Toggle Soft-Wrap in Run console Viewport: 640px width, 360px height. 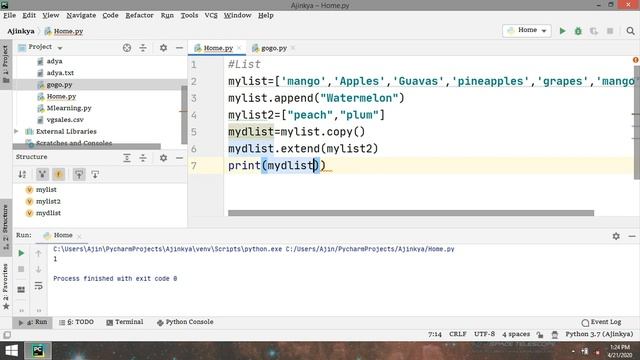(38, 286)
